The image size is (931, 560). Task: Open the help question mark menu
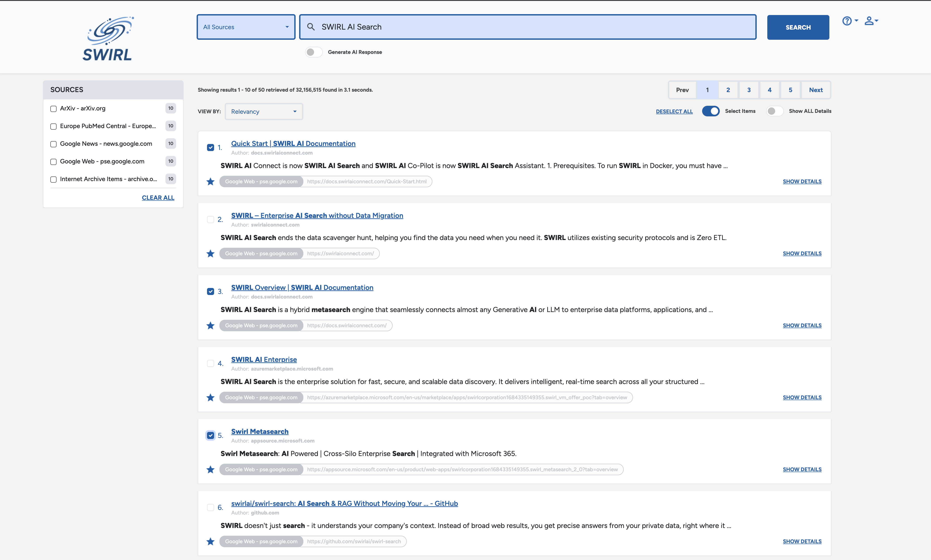(847, 21)
